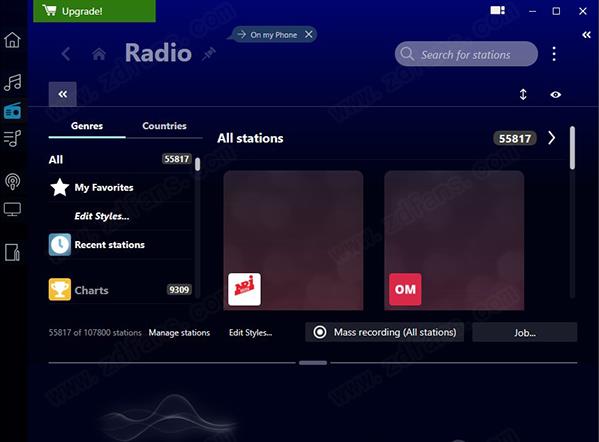The image size is (599, 442).
Task: Toggle the eye visibility icon
Action: [555, 94]
